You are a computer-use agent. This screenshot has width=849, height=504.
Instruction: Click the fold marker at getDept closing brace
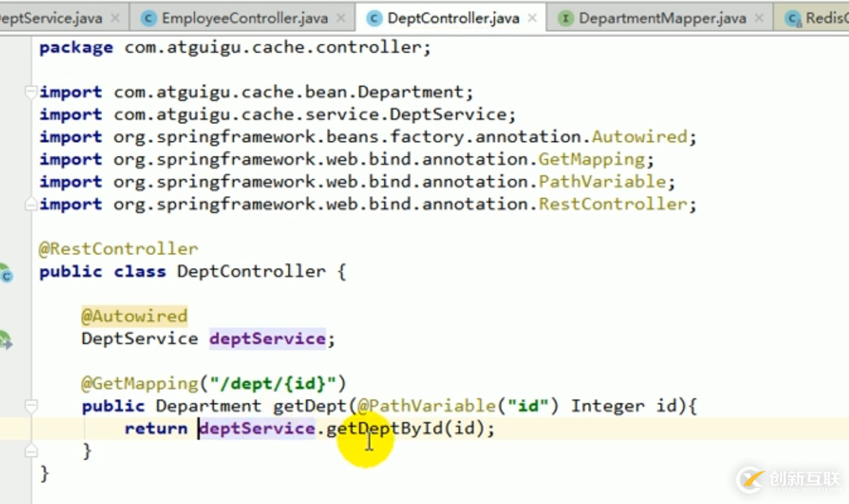click(x=31, y=451)
